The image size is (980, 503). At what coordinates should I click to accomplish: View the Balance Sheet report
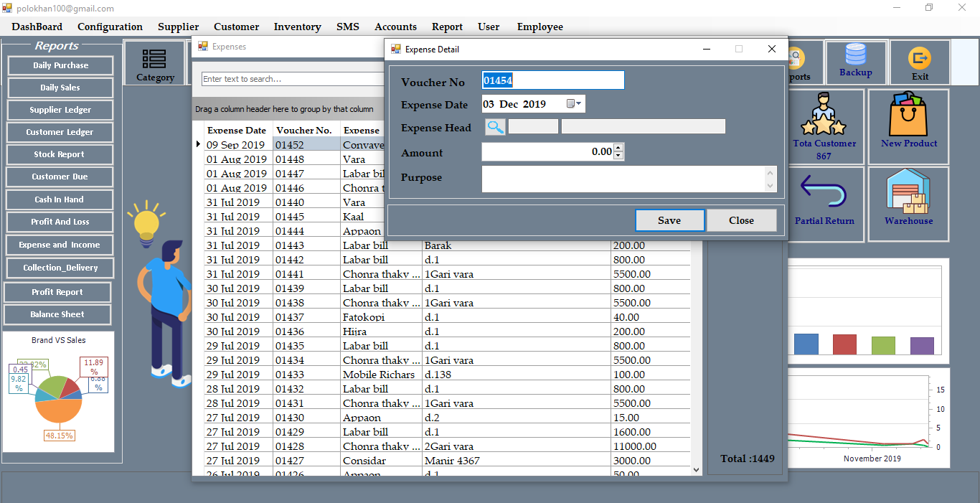click(57, 314)
